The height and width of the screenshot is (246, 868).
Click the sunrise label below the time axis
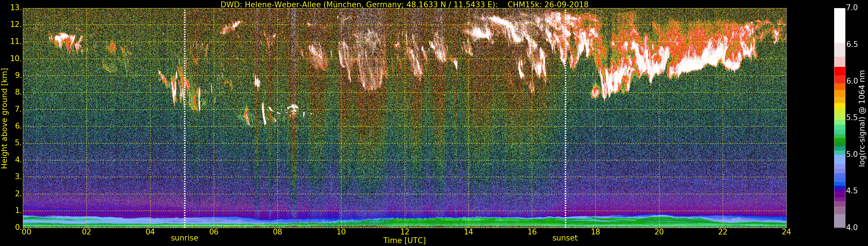click(184, 238)
